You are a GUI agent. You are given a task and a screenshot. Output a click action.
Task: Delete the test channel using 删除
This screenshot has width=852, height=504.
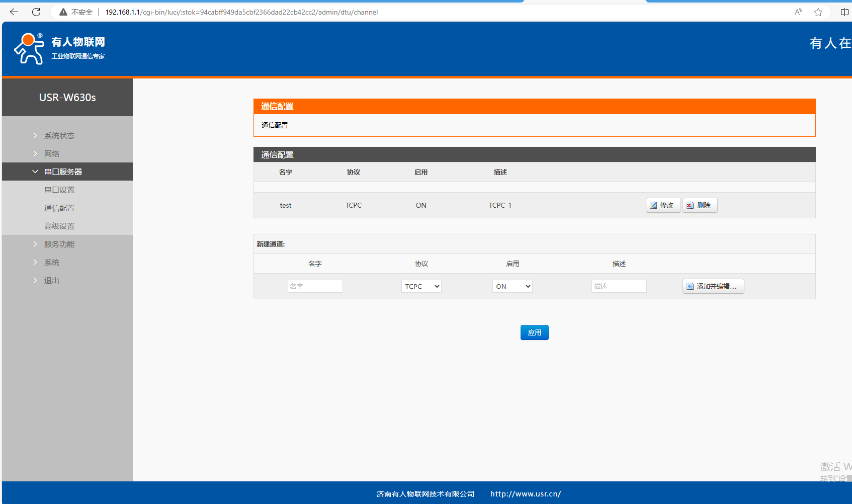(700, 205)
